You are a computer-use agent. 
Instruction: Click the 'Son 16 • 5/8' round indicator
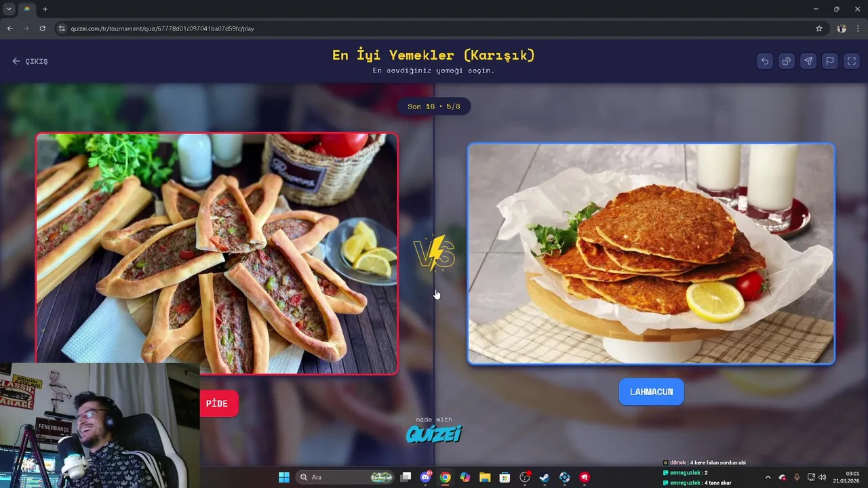coord(434,106)
